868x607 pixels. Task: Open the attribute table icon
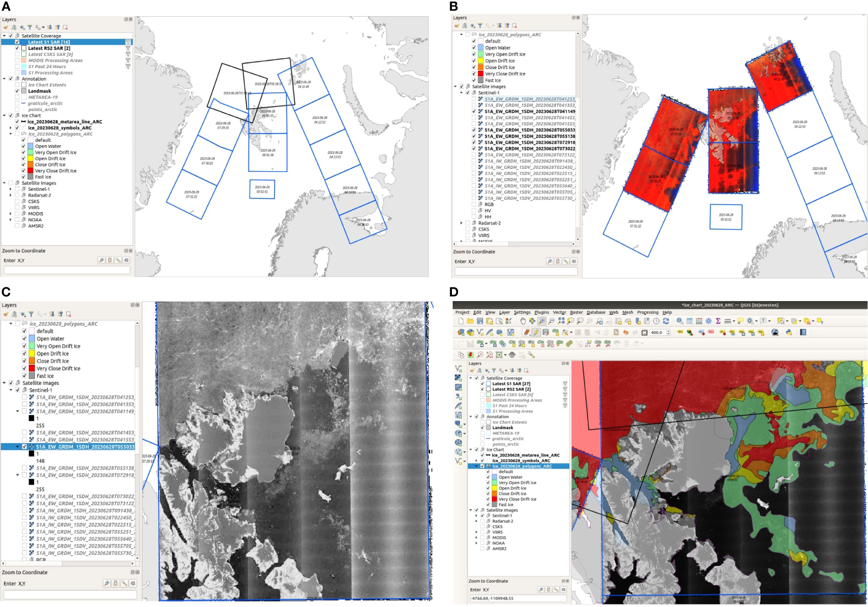[x=690, y=321]
